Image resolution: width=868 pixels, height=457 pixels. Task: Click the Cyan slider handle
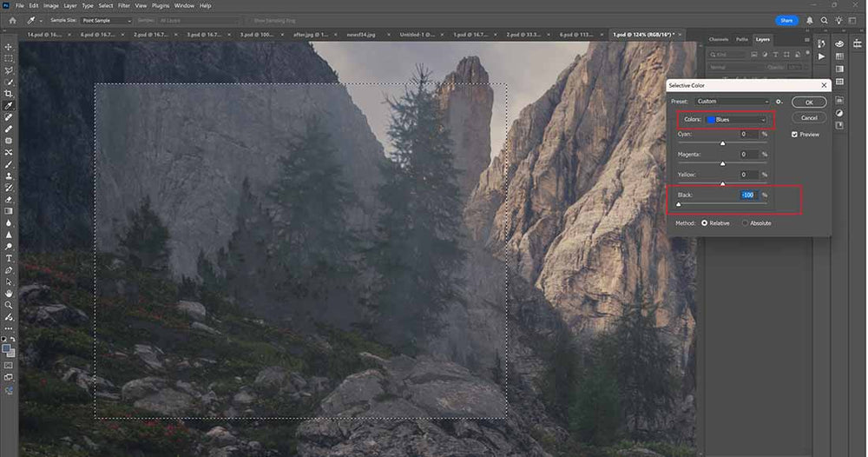tap(722, 143)
